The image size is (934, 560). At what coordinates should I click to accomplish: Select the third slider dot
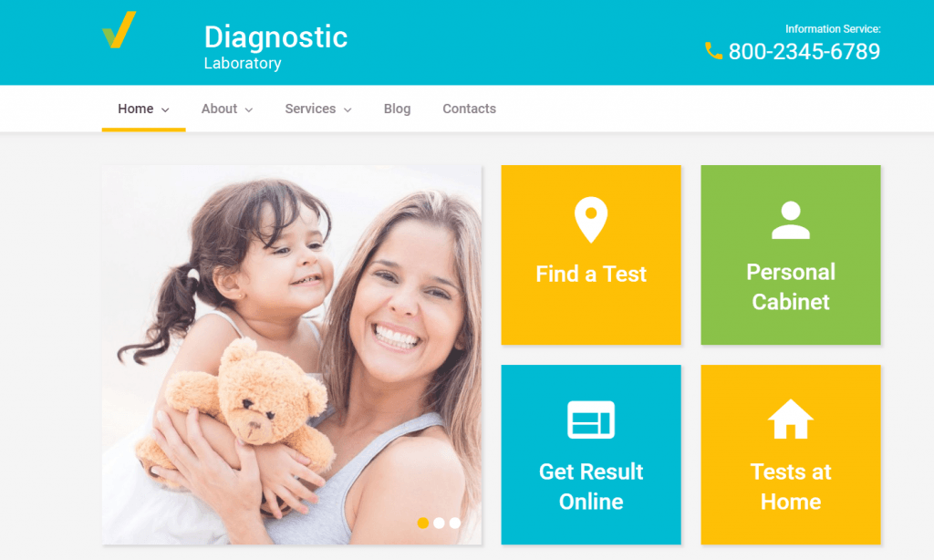pos(455,524)
